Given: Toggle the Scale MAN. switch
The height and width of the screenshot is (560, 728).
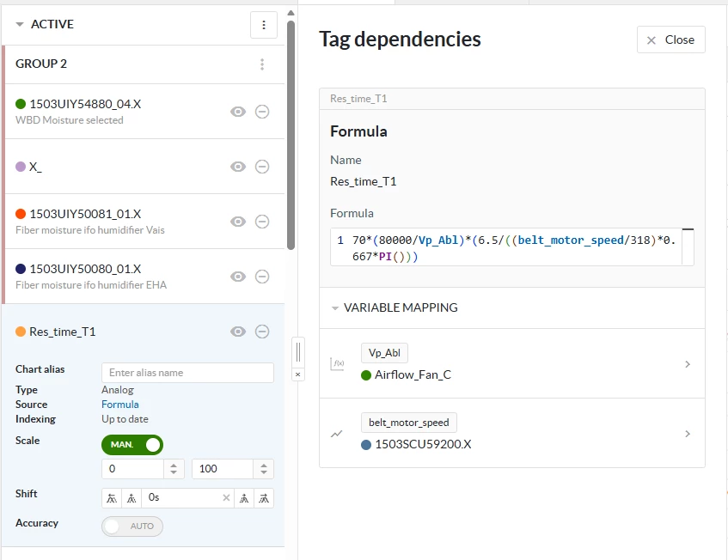Looking at the screenshot, I should 132,445.
